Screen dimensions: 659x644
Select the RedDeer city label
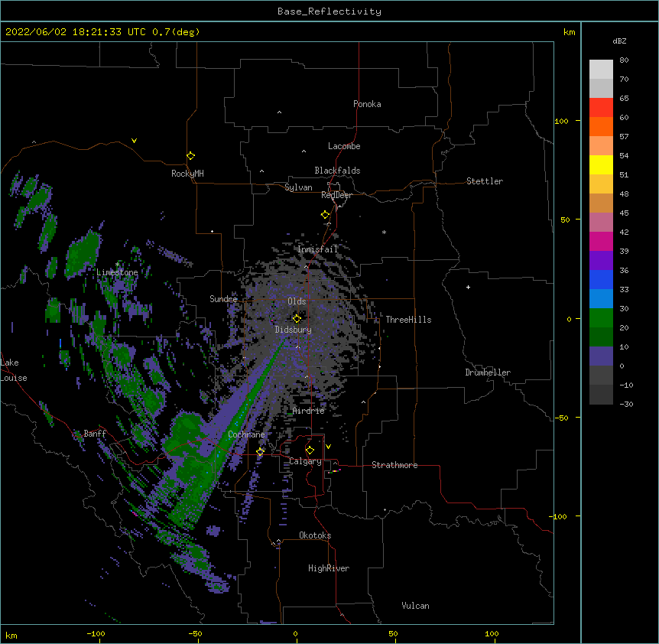tap(336, 195)
